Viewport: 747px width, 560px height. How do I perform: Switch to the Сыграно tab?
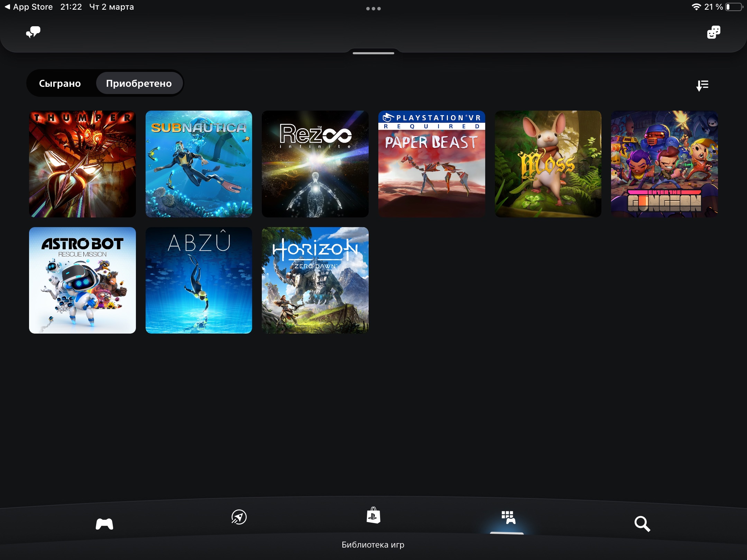point(60,83)
